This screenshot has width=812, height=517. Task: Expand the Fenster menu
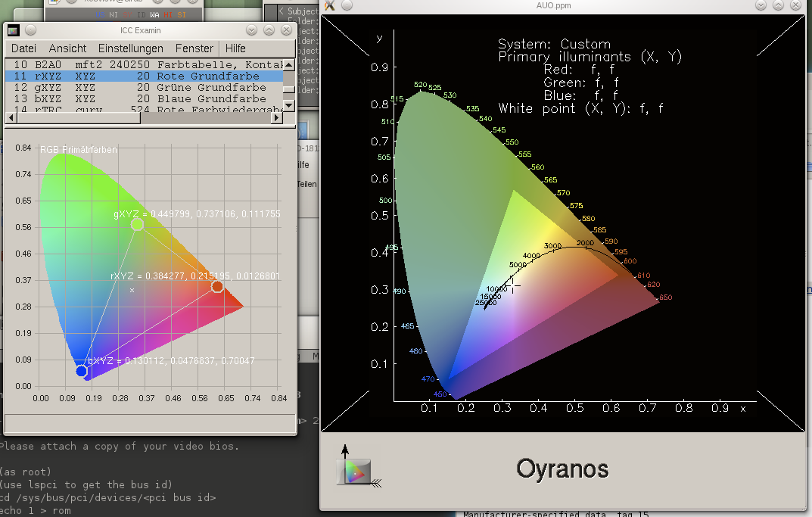pyautogui.click(x=194, y=48)
